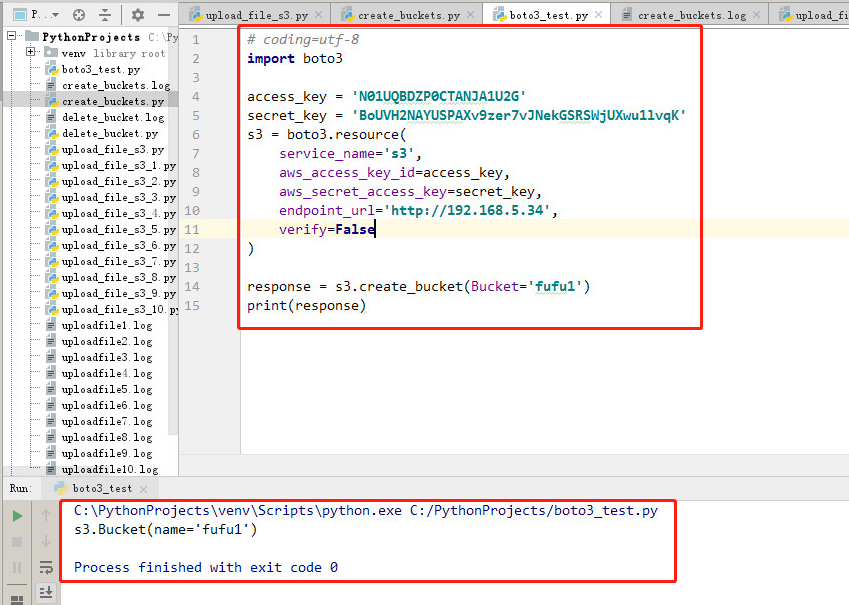
Task: Click the locate/scroll-from-source target icon
Action: click(79, 15)
